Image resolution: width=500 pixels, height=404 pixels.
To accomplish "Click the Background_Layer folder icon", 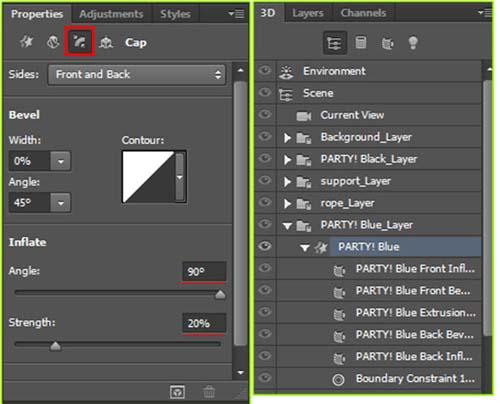I will pos(304,138).
